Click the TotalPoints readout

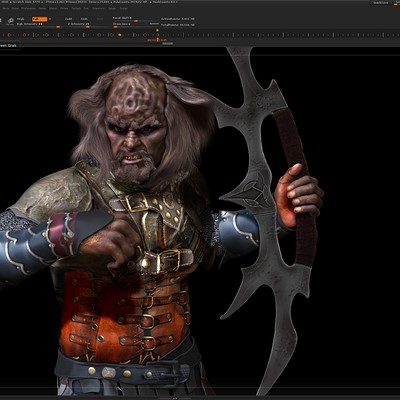[x=178, y=25]
